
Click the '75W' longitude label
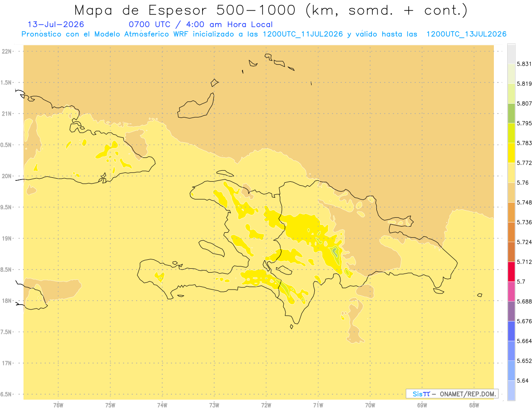pos(110,405)
